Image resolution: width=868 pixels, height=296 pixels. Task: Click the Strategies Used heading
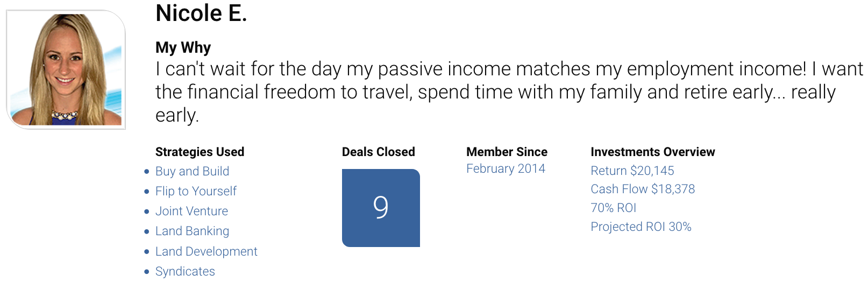tap(200, 152)
